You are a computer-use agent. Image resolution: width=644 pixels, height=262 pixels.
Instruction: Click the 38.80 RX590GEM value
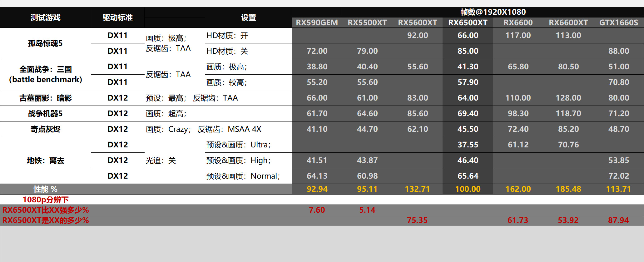tap(317, 67)
